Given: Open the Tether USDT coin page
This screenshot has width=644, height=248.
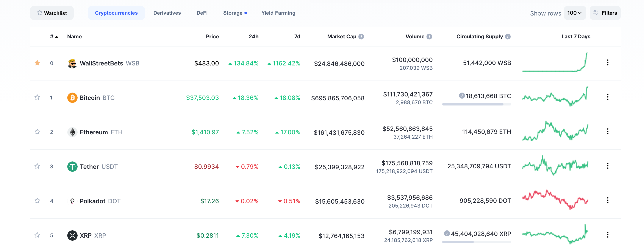Looking at the screenshot, I should pos(98,167).
